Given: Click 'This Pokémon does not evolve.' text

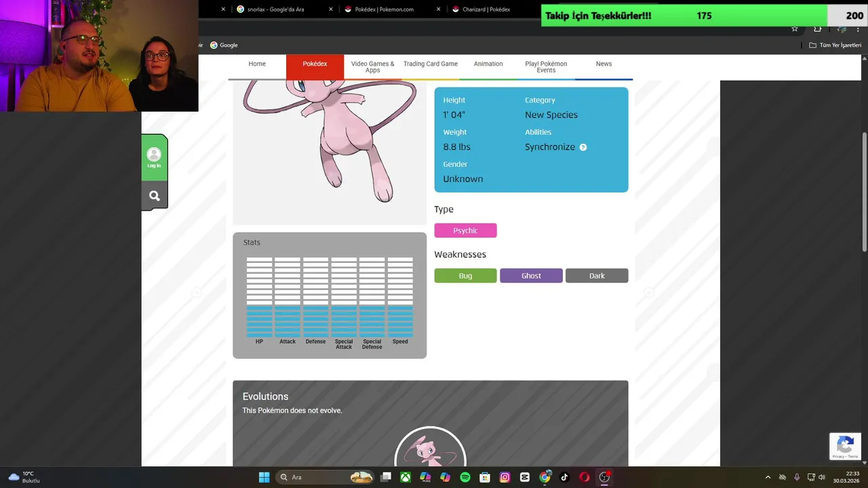Looking at the screenshot, I should (292, 411).
